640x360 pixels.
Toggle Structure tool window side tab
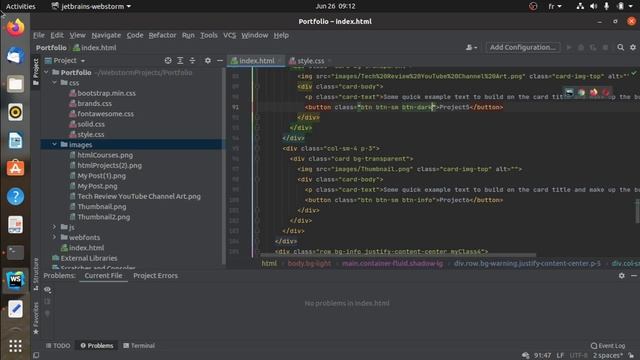36,273
